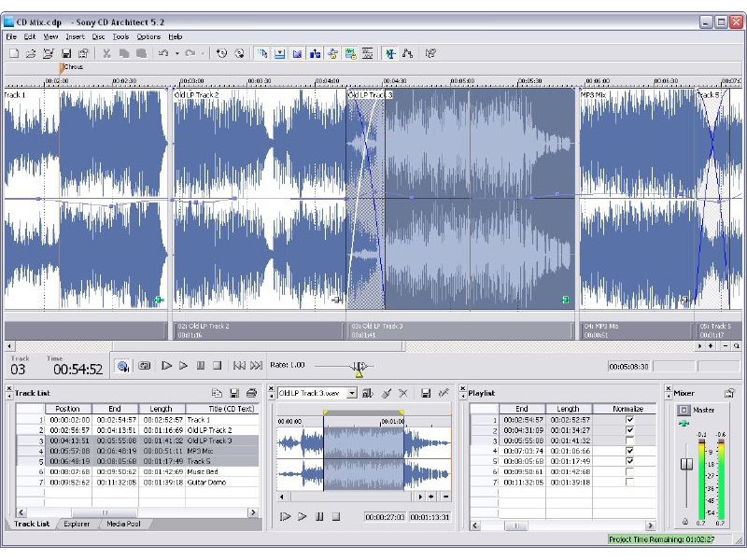The height and width of the screenshot is (560, 747).
Task: Click the Save icon in the trimmer panel
Action: click(426, 393)
